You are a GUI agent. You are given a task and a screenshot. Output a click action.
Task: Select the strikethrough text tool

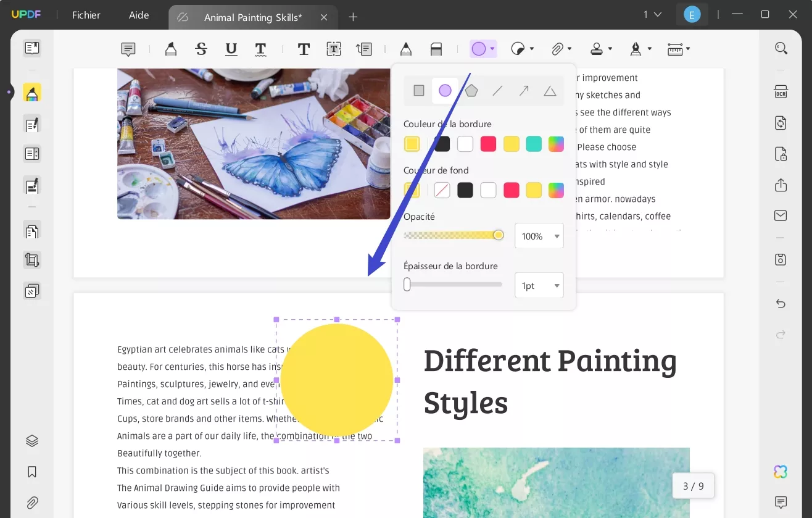[201, 49]
